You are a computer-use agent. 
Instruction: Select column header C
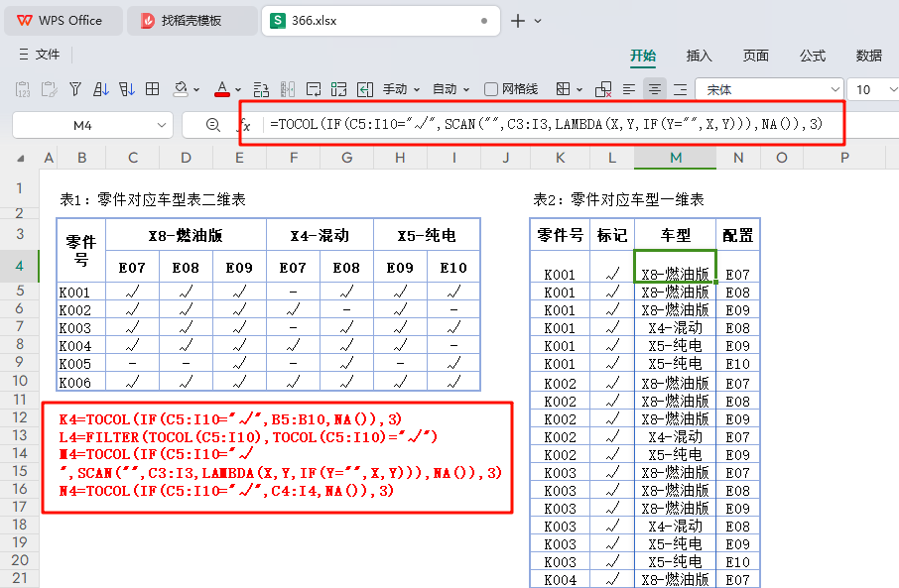click(x=132, y=158)
